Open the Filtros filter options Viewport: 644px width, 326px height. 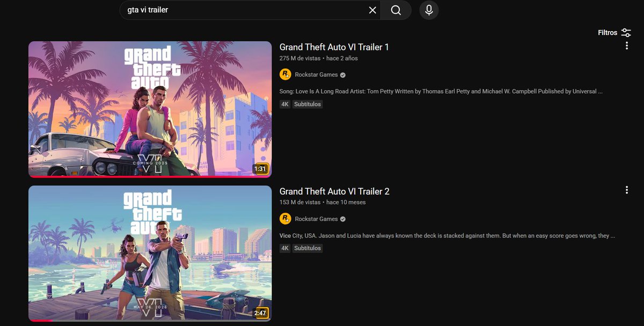(x=614, y=33)
